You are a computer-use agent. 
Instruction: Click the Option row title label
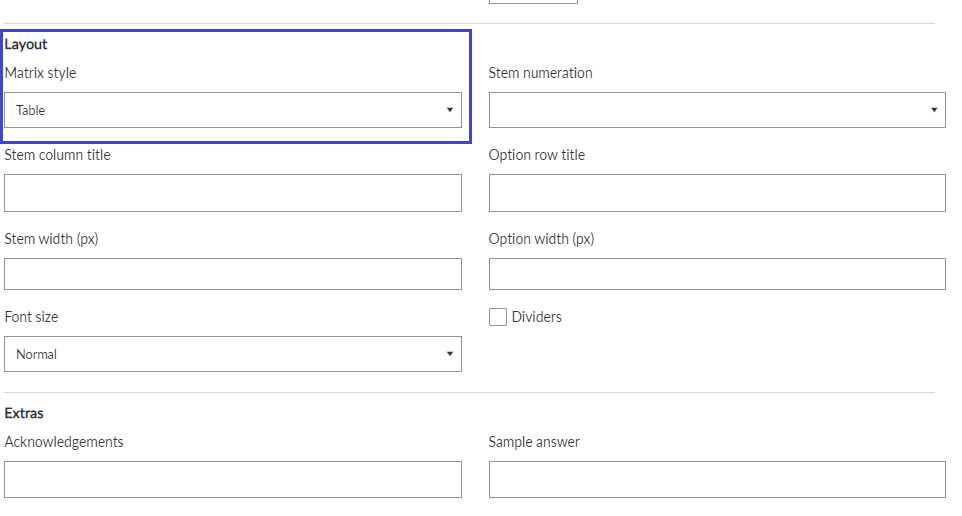click(537, 155)
